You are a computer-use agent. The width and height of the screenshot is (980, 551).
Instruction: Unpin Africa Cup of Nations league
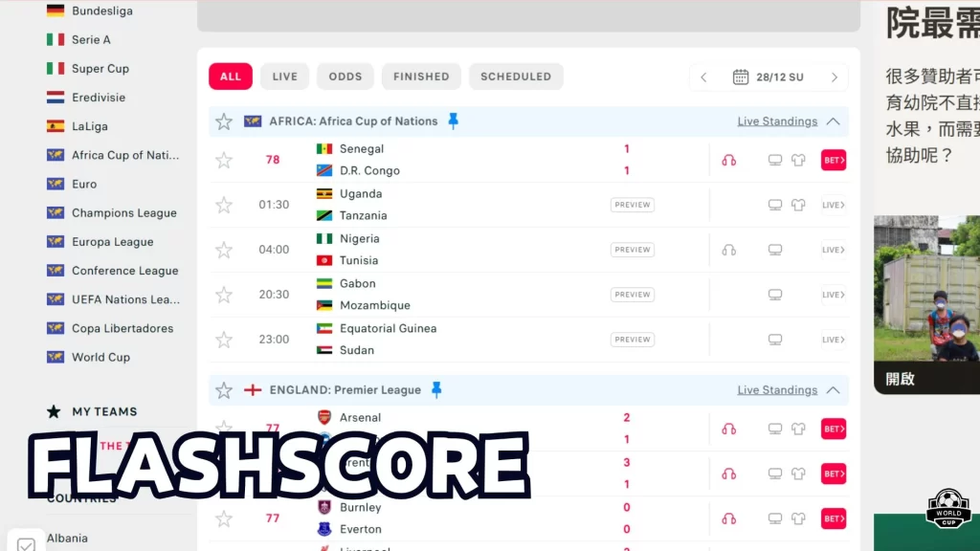coord(454,121)
